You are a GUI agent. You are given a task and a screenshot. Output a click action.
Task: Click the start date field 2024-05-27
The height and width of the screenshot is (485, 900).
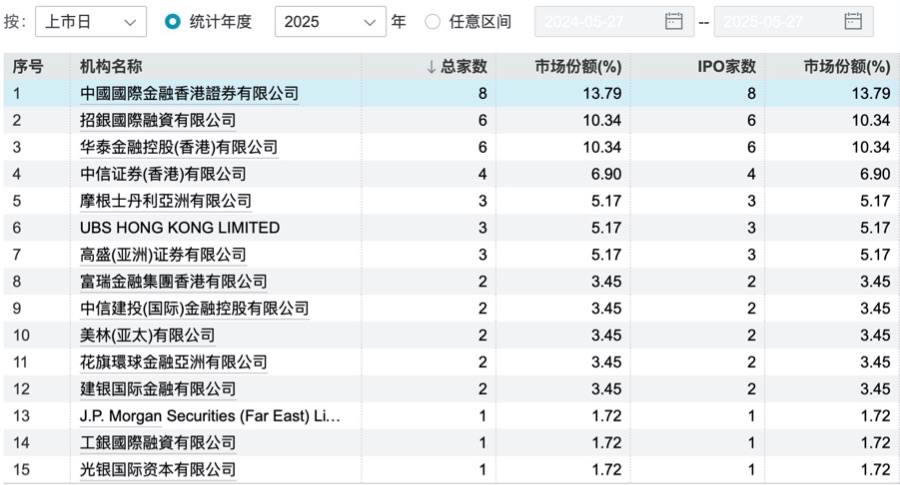click(x=614, y=22)
